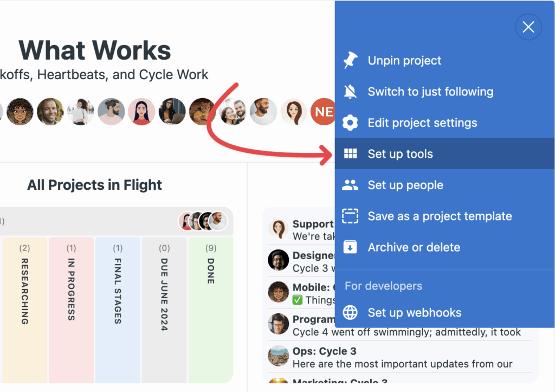Open the All Projects in Flight heading
555x392 pixels.
point(95,185)
